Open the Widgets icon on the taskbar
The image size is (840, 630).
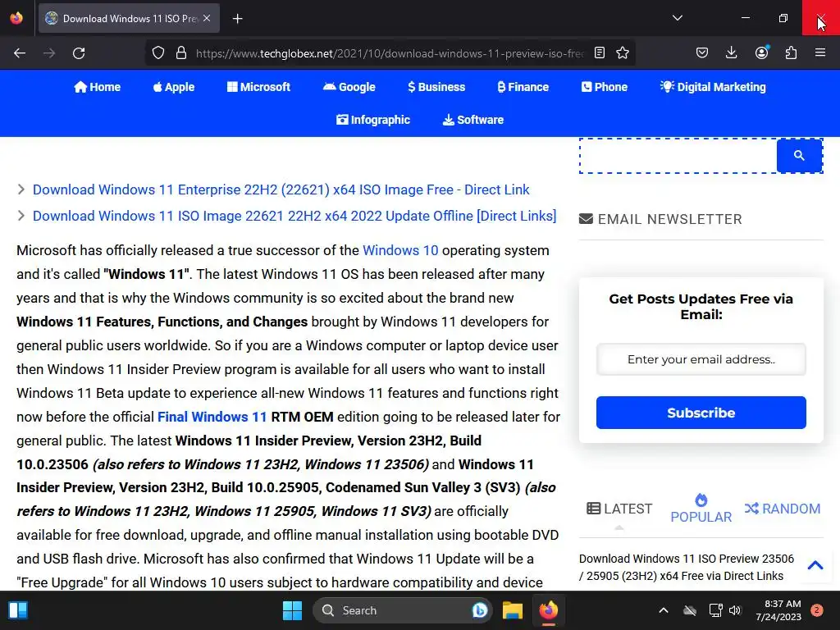pyautogui.click(x=18, y=610)
